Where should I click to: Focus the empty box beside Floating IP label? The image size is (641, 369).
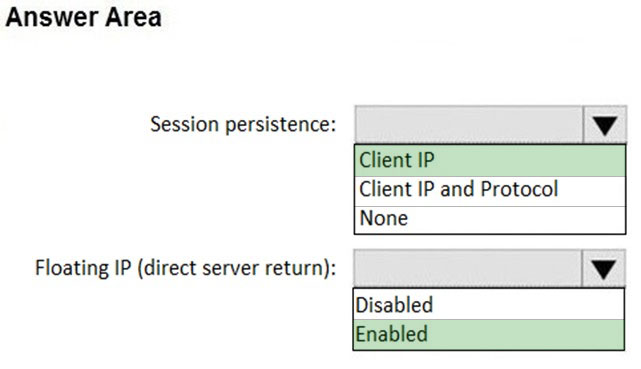point(468,268)
